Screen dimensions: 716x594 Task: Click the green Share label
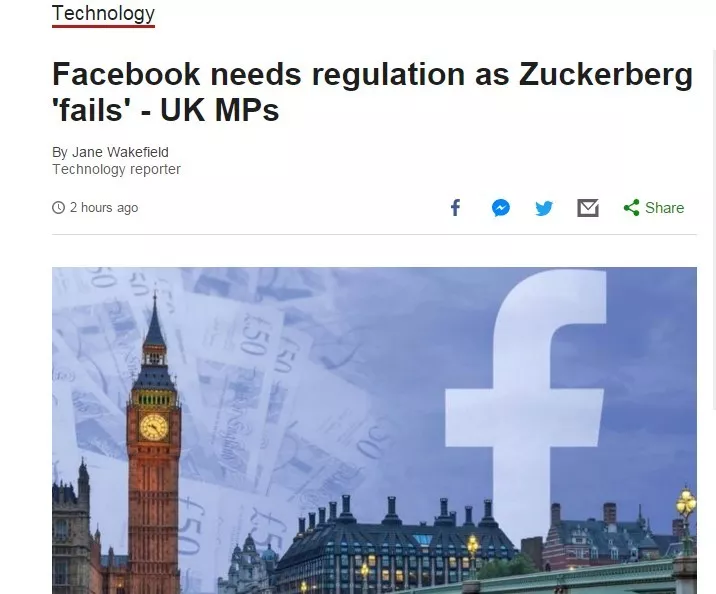[664, 208]
